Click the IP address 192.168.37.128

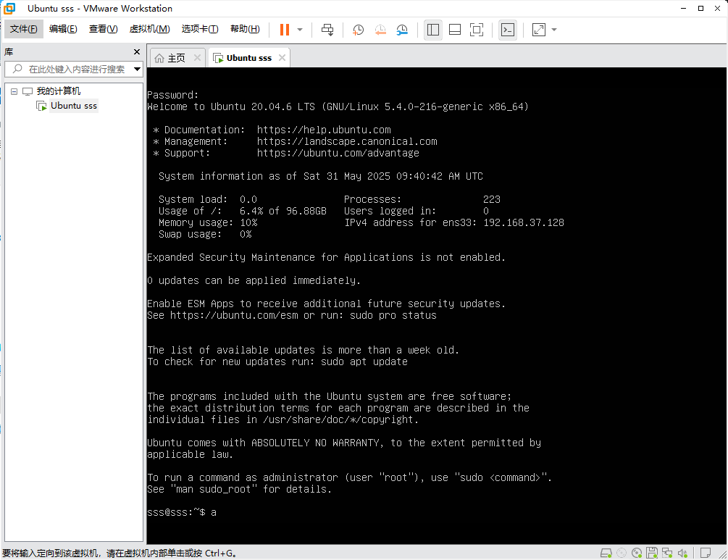coord(524,223)
